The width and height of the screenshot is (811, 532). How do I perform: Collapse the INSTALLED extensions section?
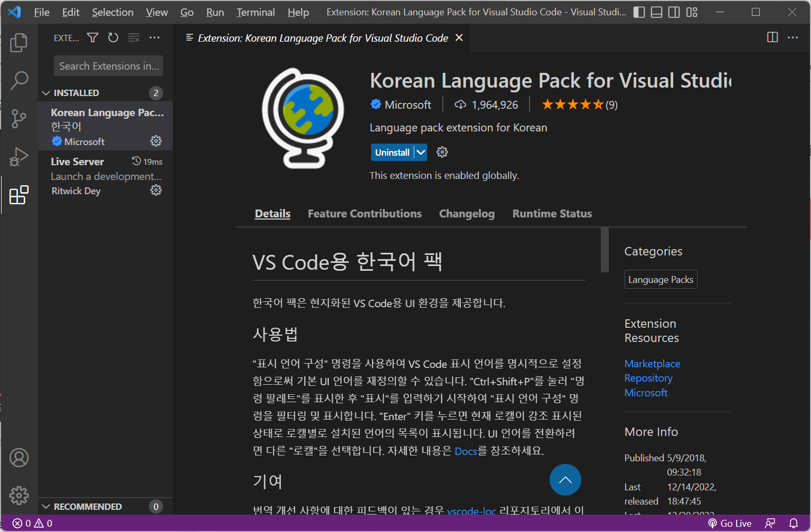click(105, 93)
